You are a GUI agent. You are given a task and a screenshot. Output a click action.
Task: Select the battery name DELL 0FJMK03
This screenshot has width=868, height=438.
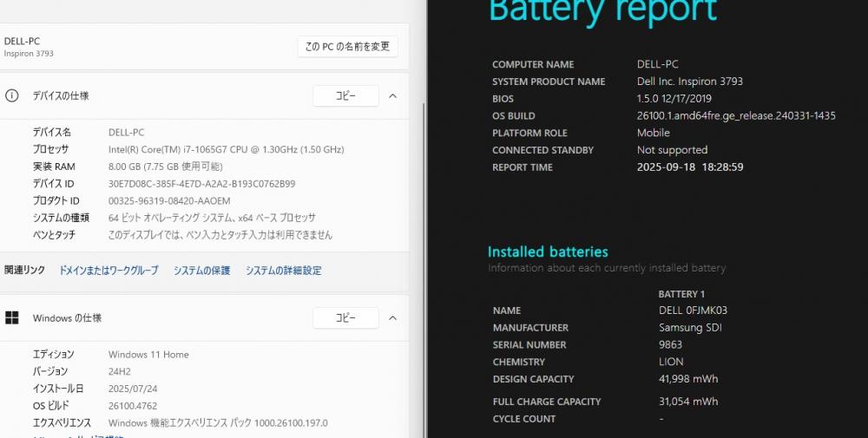693,311
